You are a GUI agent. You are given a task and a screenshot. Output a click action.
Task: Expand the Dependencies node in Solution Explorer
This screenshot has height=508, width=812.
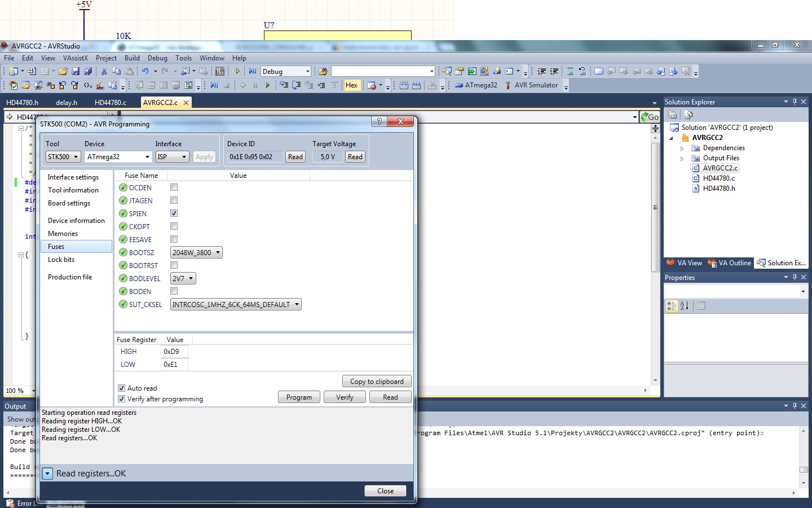tap(682, 148)
